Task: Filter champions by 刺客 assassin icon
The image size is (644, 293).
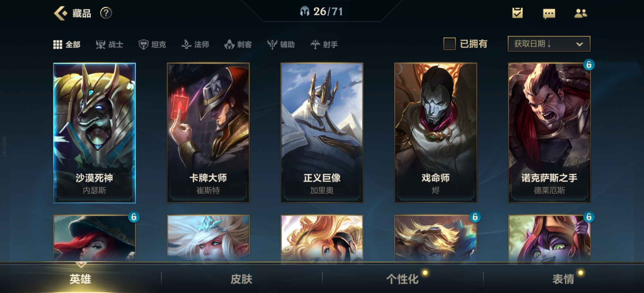Action: pos(229,44)
